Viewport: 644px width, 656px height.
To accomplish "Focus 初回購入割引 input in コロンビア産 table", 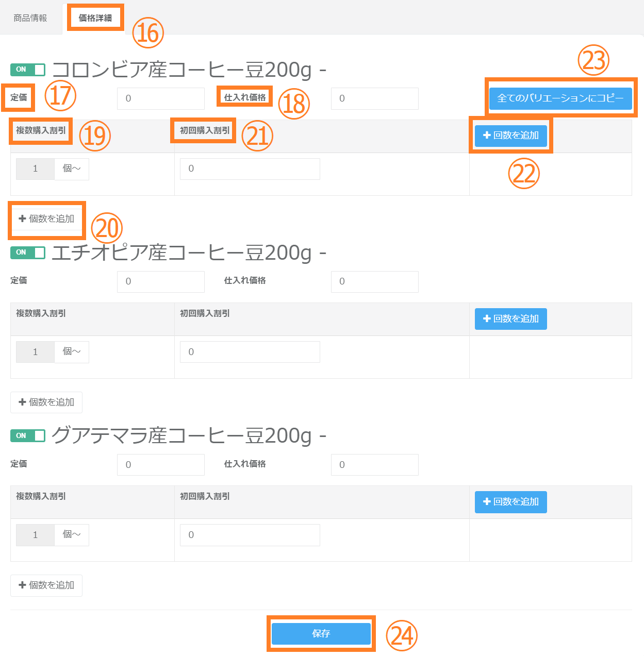I will [x=250, y=169].
